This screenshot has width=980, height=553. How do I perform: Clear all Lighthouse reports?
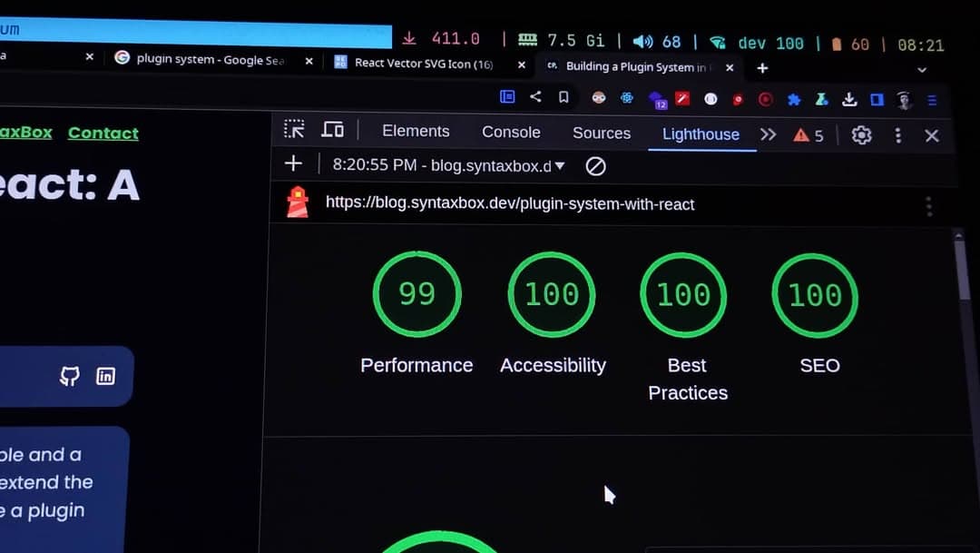595,166
